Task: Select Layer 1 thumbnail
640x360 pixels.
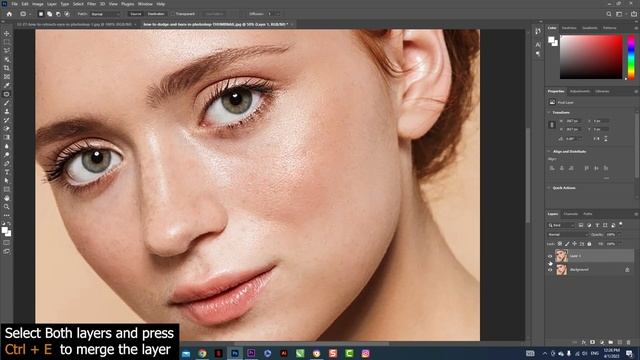Action: click(562, 256)
